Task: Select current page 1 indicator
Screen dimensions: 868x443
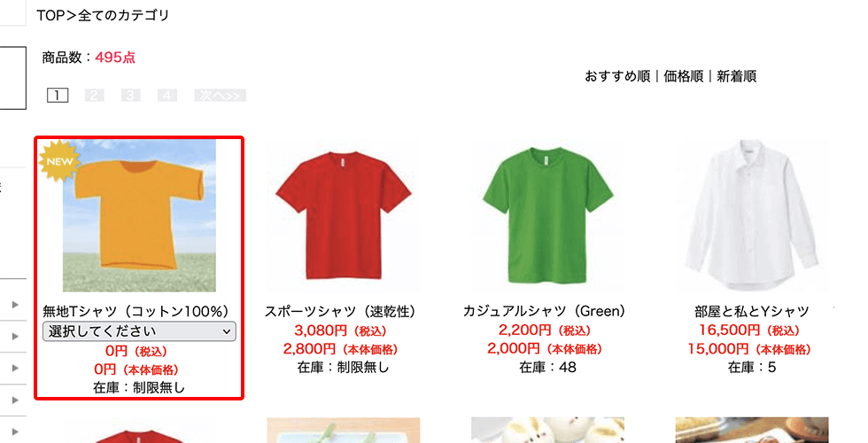Action: (x=58, y=96)
